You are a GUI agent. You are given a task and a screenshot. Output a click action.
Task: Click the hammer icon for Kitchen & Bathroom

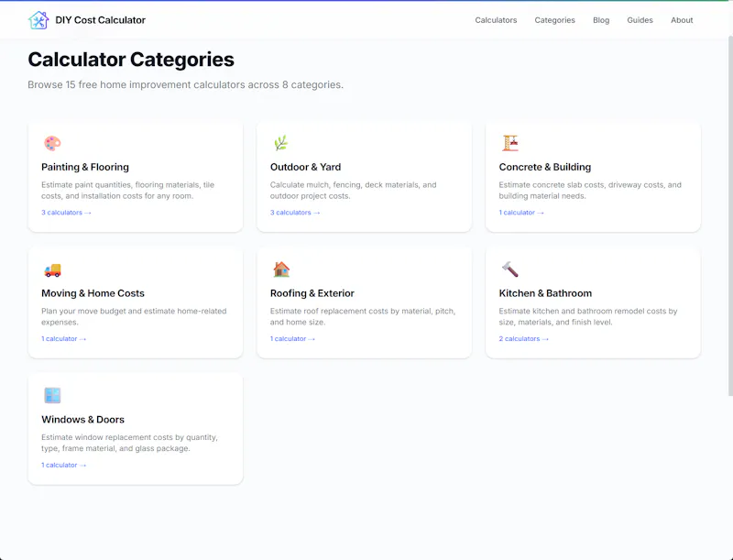510,269
